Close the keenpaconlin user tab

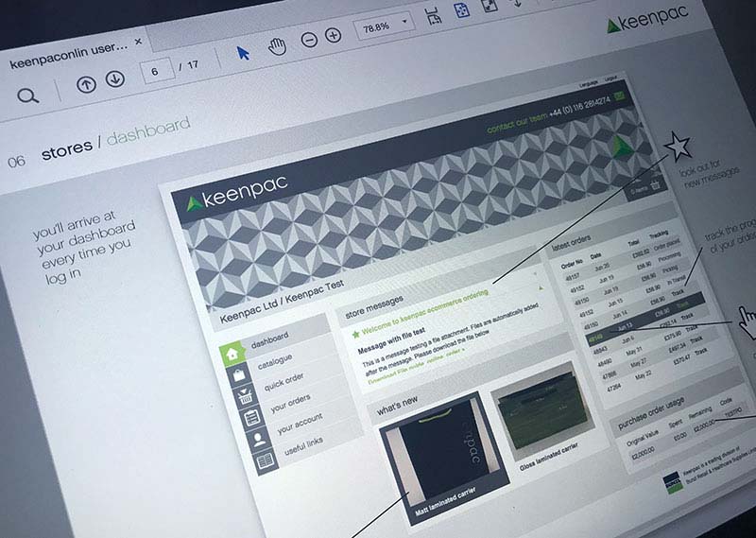[138, 42]
